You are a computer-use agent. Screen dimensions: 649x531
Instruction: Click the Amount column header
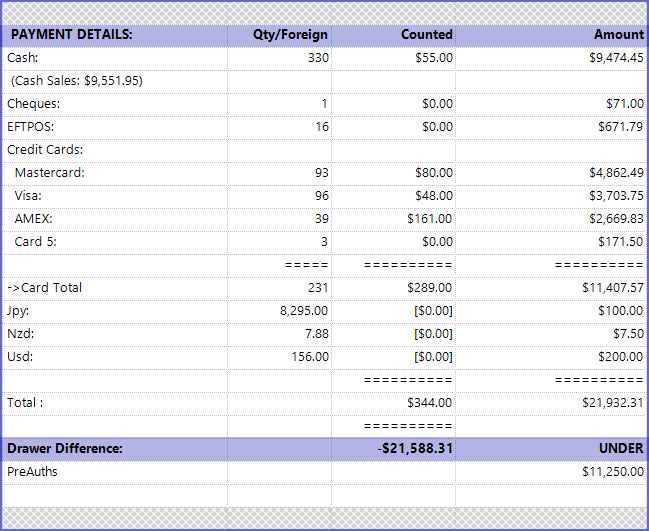point(619,34)
